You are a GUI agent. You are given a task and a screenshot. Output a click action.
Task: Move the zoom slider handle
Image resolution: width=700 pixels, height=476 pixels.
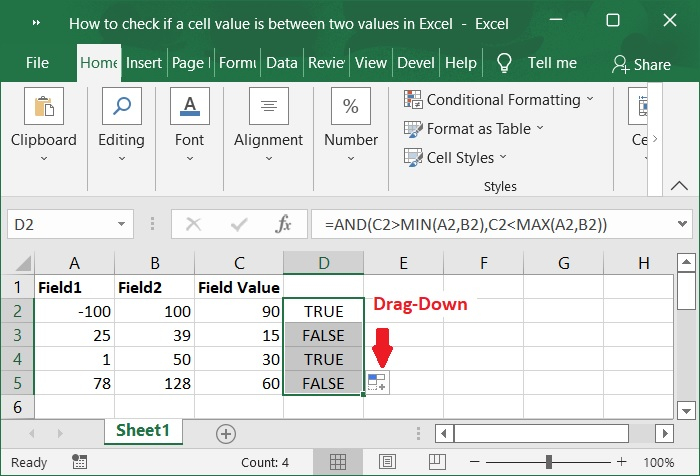click(549, 462)
